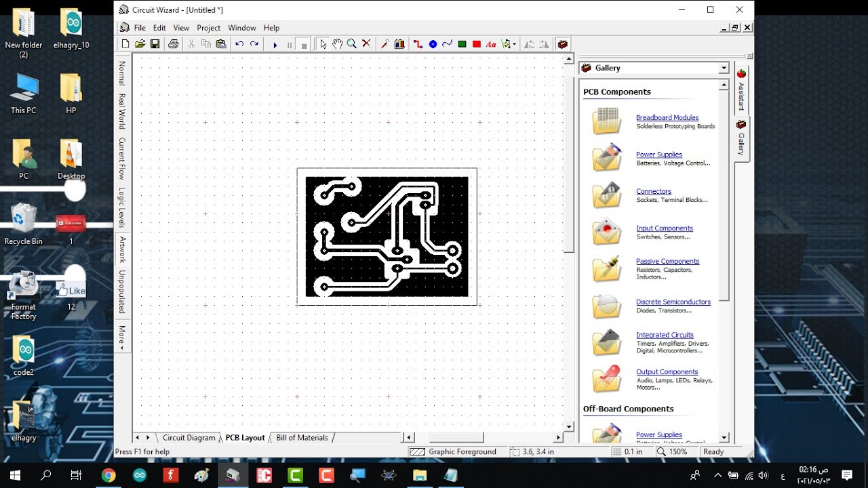This screenshot has width=868, height=488.
Task: Open the File menu
Action: [140, 28]
